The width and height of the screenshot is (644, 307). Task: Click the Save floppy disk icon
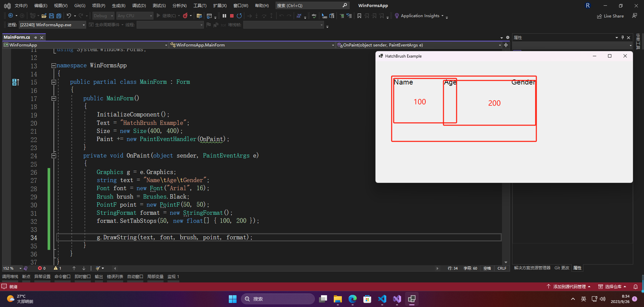(51, 16)
